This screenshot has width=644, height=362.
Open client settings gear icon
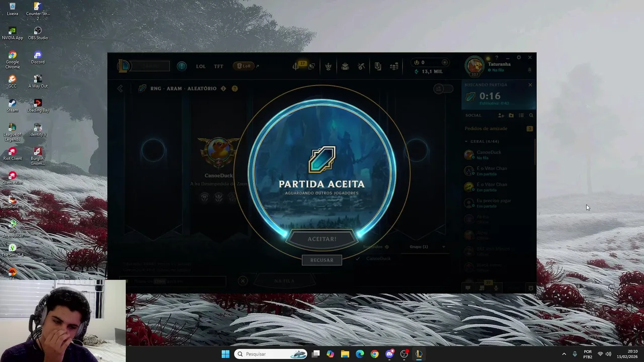(519, 57)
